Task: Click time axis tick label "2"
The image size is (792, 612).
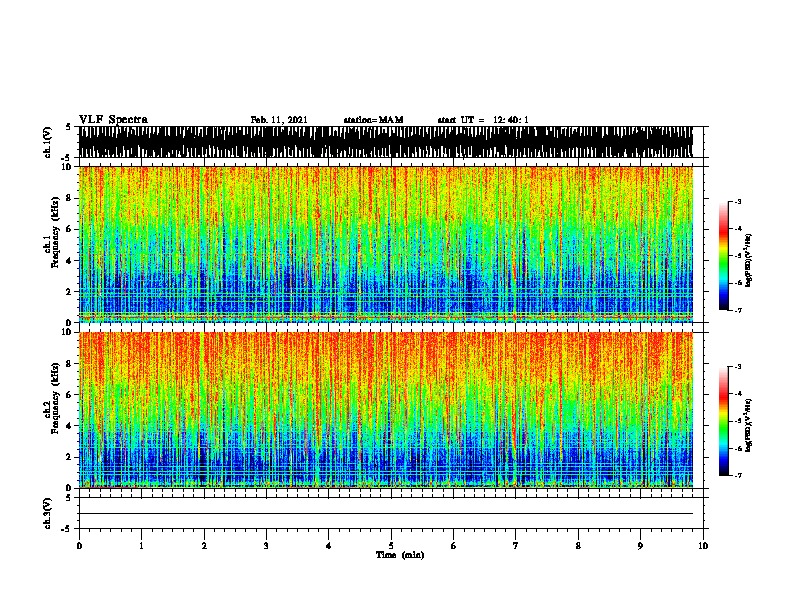Action: coord(204,546)
